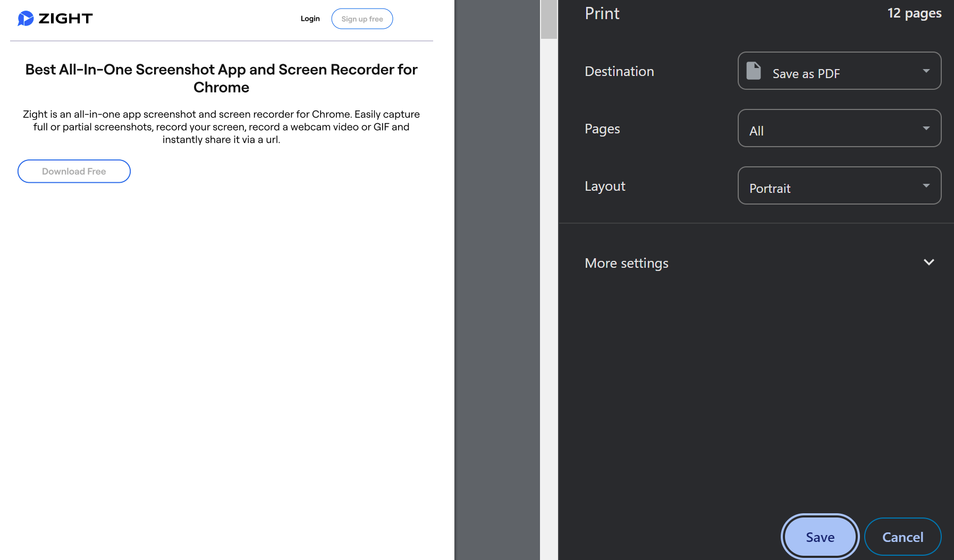Image resolution: width=954 pixels, height=560 pixels.
Task: Click the Pages label
Action: 602,129
